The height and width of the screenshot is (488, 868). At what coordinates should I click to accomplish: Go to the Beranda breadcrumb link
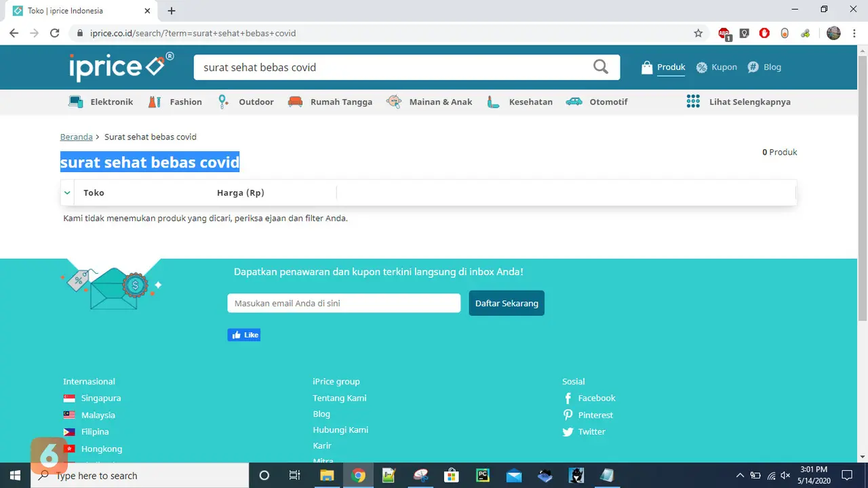[x=76, y=137]
